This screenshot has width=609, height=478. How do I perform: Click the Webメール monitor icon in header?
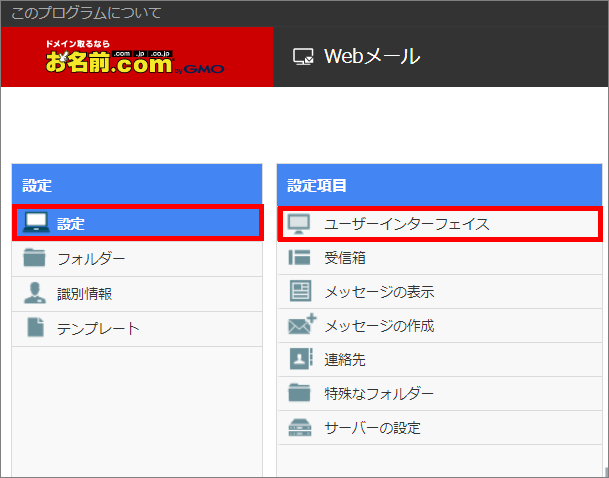point(303,57)
